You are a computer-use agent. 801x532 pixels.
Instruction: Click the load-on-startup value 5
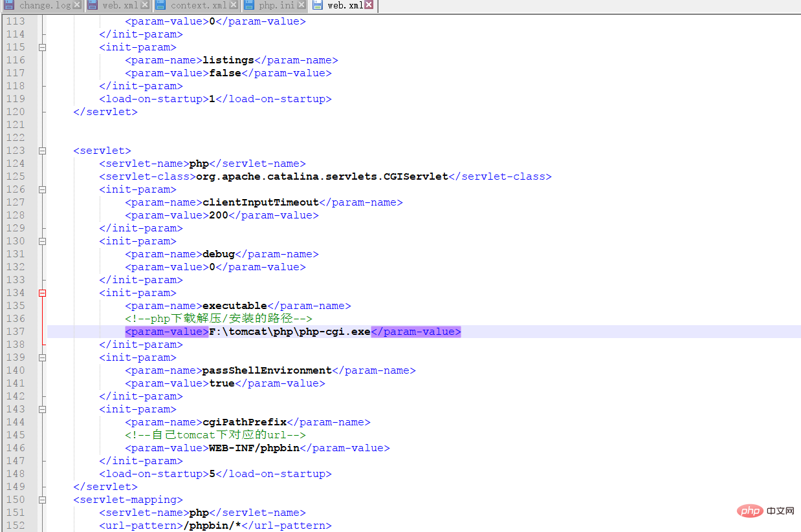[x=212, y=474]
